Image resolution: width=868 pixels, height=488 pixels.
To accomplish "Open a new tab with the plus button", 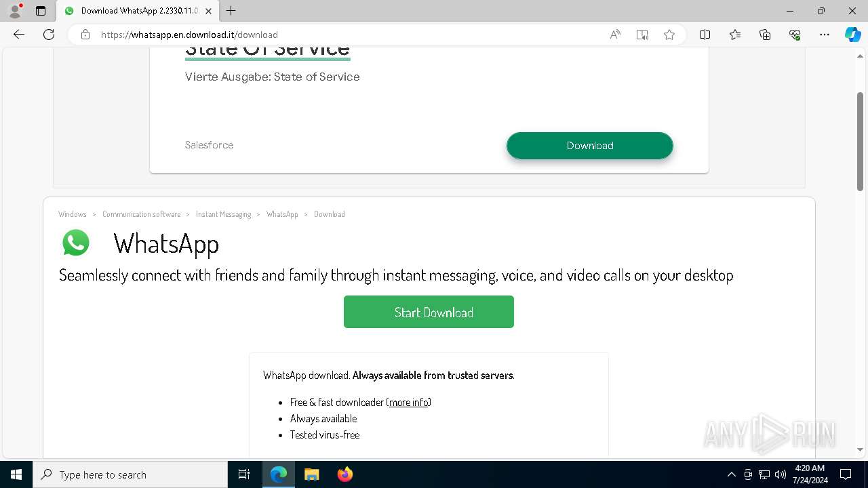I will [x=231, y=11].
